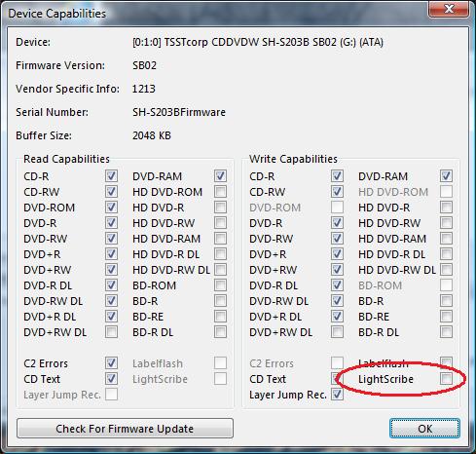Viewport: 476px width, 454px height.
Task: Toggle BD-RE checkbox under Write Capabilities
Action: click(x=446, y=317)
